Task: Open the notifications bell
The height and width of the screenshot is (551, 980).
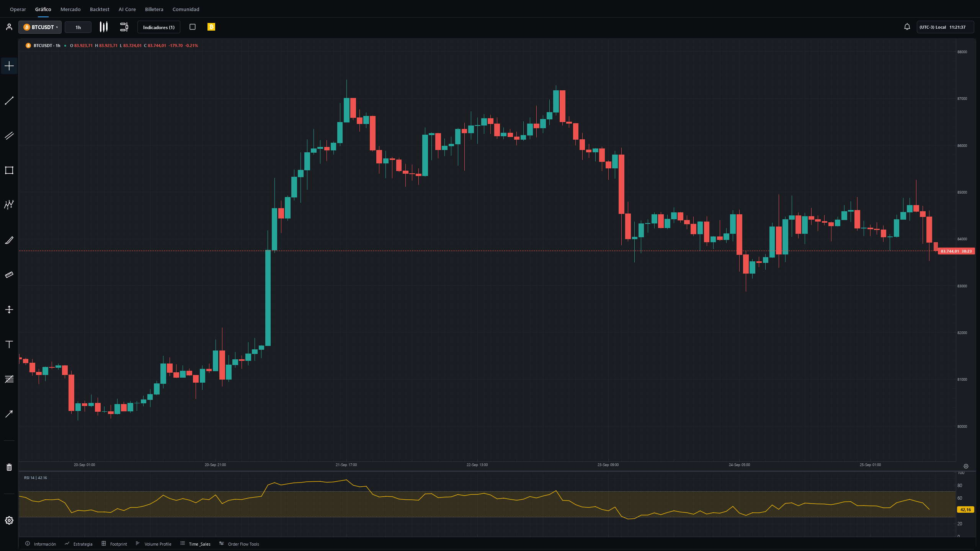Action: click(907, 27)
